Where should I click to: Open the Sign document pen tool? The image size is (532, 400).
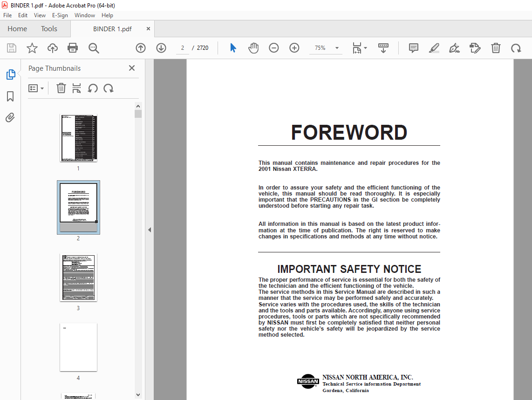(454, 48)
